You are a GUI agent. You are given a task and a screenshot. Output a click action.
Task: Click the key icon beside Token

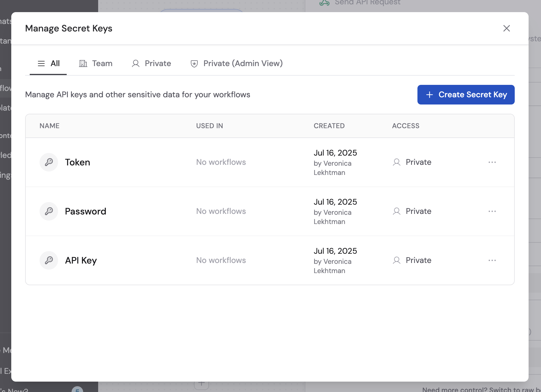click(x=49, y=162)
